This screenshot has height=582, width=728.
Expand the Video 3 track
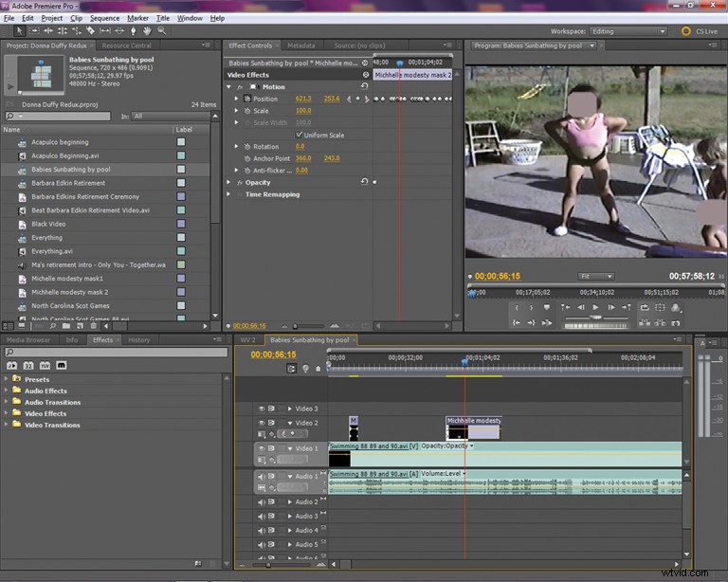tap(290, 409)
